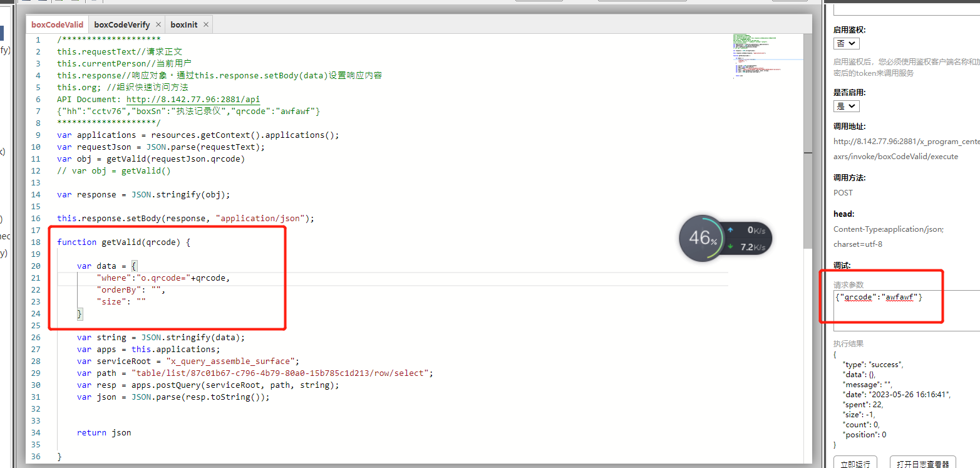Click the line "var requestJson = JSON.parse(requestText);"
This screenshot has width=980, height=468.
pos(161,147)
